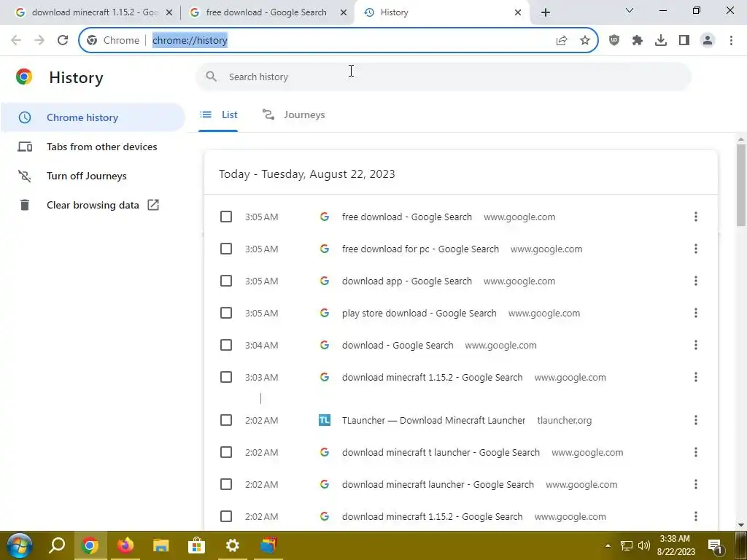747x560 pixels.
Task: Click the search magnifier icon in history
Action: pos(212,77)
